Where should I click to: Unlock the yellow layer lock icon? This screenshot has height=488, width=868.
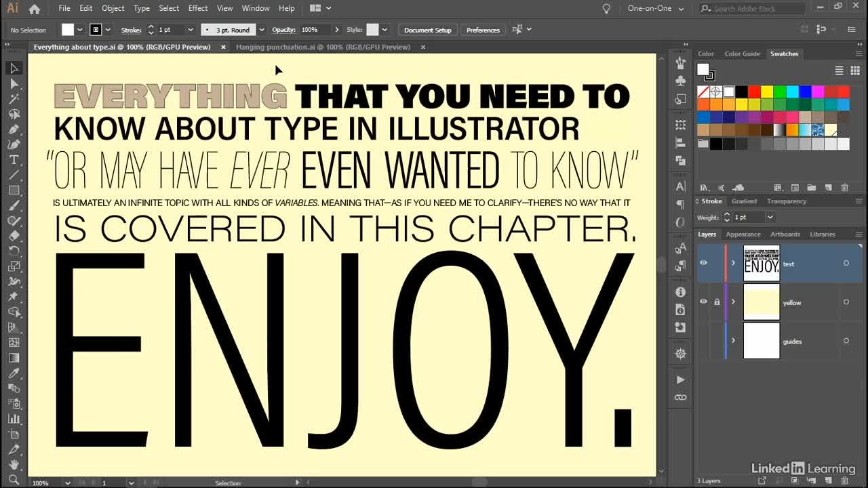717,302
